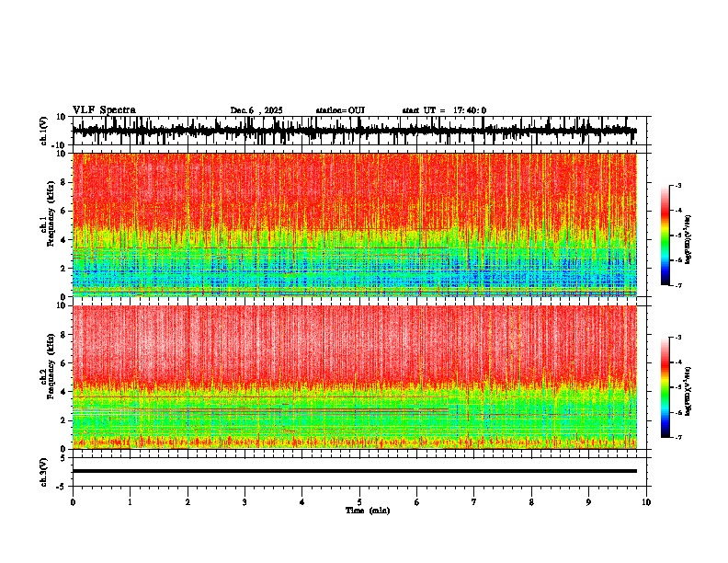Click time-axis tick label "7"
The width and height of the screenshot is (728, 563).
(474, 502)
